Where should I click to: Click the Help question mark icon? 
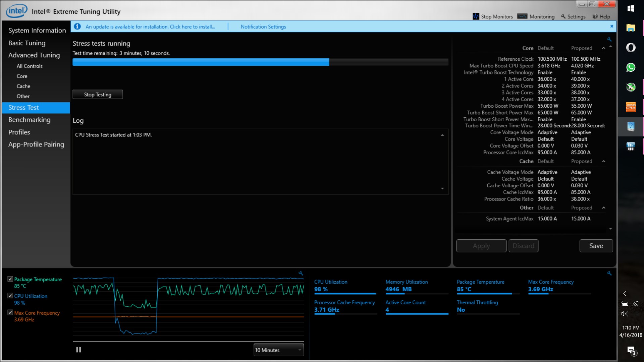click(x=595, y=16)
